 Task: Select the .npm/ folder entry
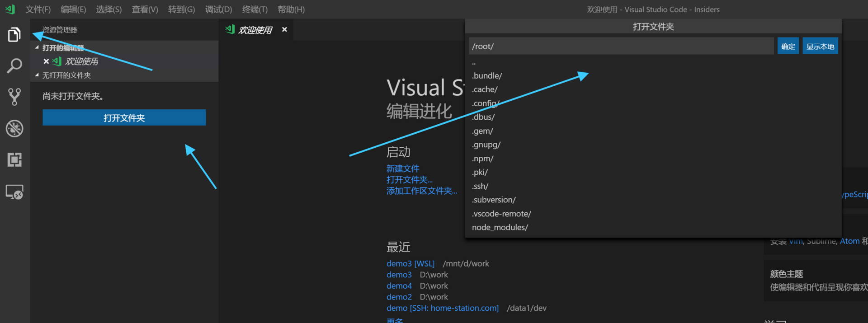[653, 159]
